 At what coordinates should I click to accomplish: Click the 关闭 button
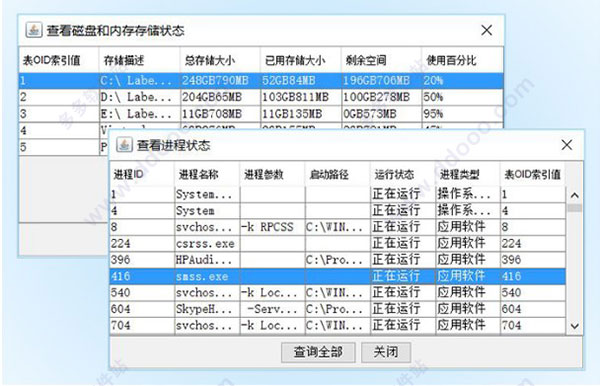point(386,352)
